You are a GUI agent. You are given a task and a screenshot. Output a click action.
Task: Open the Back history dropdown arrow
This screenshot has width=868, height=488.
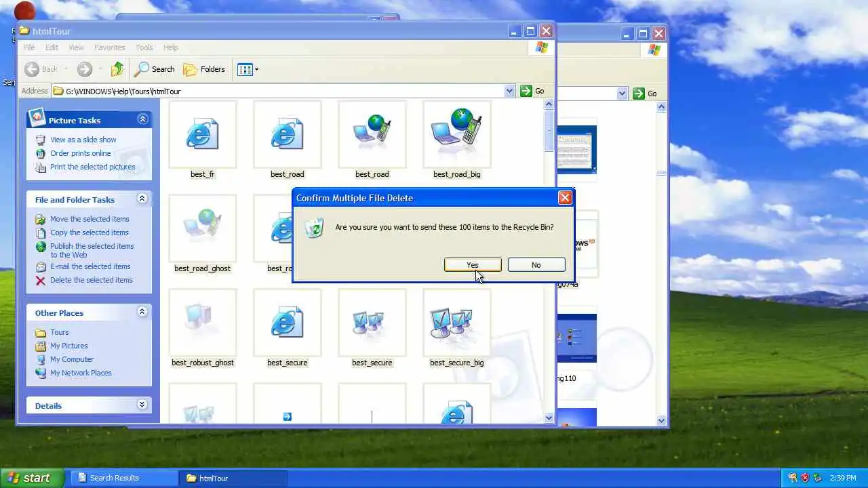pos(66,69)
